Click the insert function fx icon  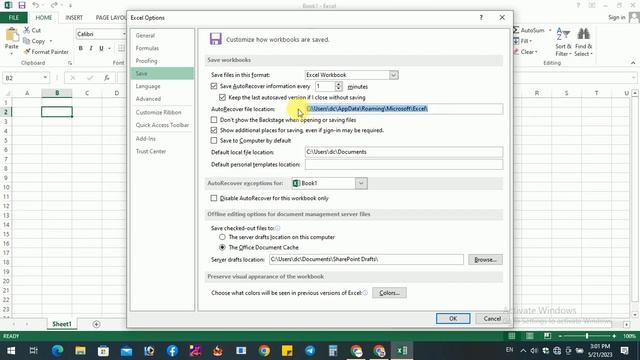[x=107, y=78]
